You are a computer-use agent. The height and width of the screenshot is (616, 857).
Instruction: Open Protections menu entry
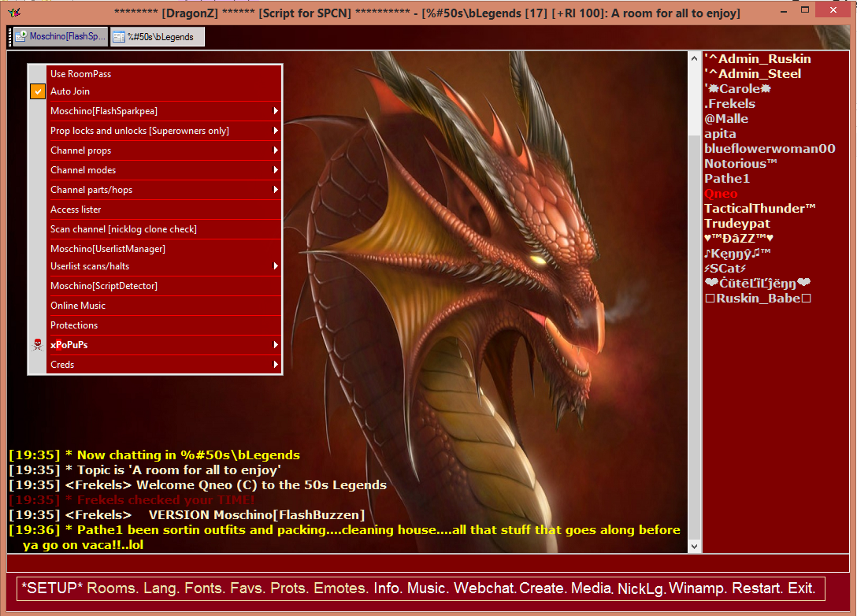point(164,325)
